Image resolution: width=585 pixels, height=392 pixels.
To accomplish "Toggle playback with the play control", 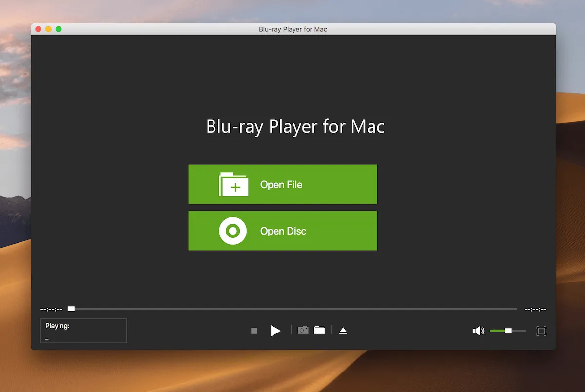I will click(275, 330).
